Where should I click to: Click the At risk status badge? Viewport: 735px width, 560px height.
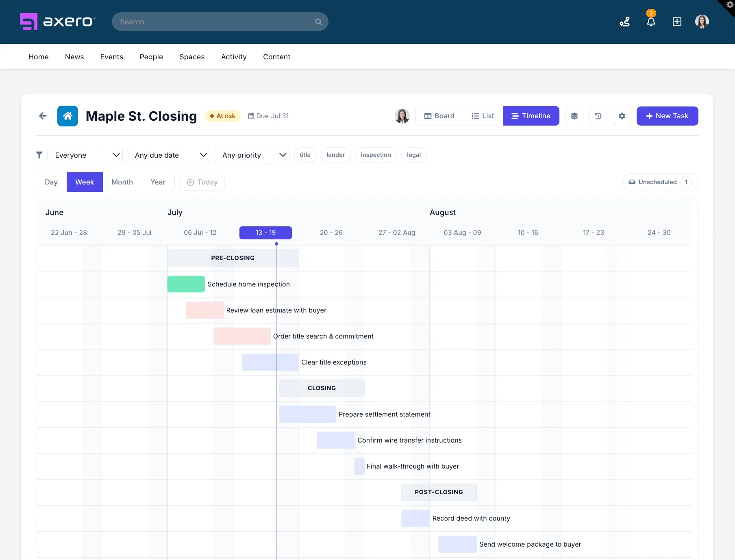coord(223,116)
